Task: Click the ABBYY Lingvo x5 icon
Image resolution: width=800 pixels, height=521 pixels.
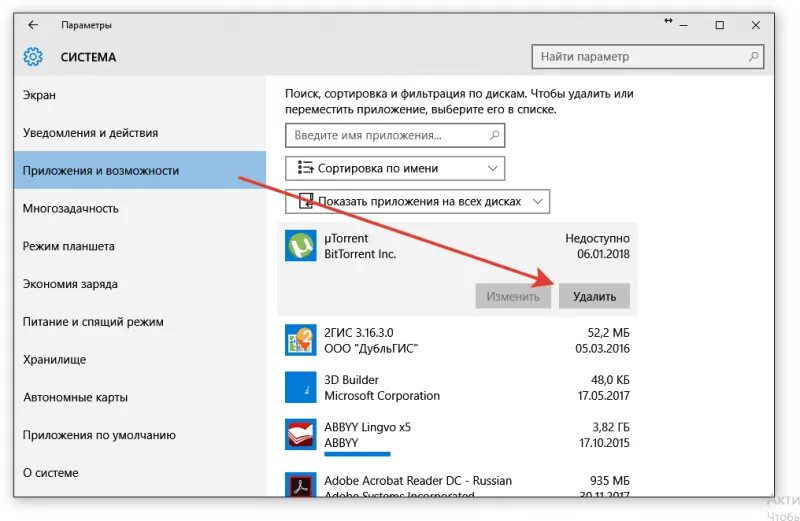Action: [301, 434]
